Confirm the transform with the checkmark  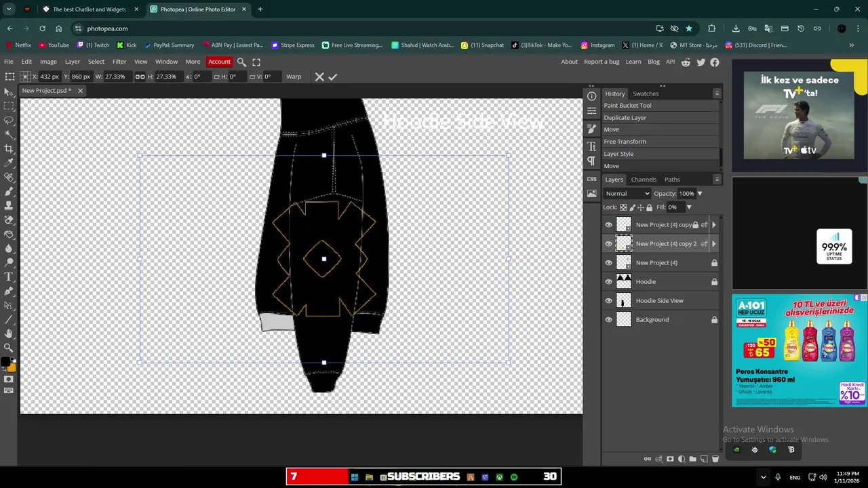point(333,77)
